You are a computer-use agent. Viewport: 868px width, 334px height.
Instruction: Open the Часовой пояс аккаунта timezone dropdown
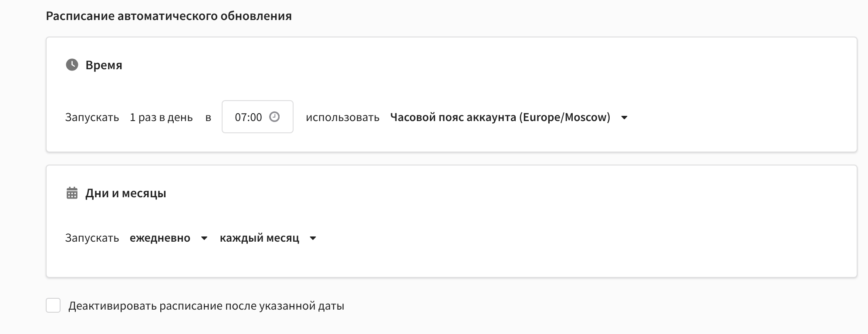[x=500, y=117]
